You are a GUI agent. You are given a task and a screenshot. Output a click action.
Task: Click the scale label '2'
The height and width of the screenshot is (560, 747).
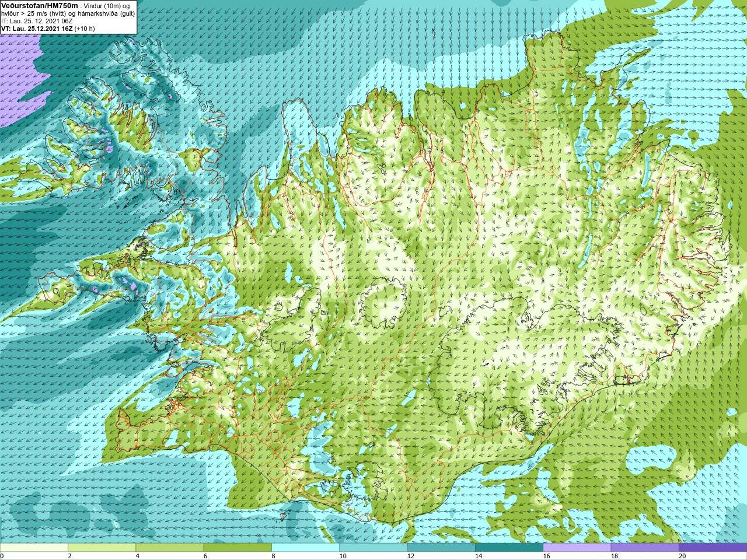pyautogui.click(x=69, y=556)
